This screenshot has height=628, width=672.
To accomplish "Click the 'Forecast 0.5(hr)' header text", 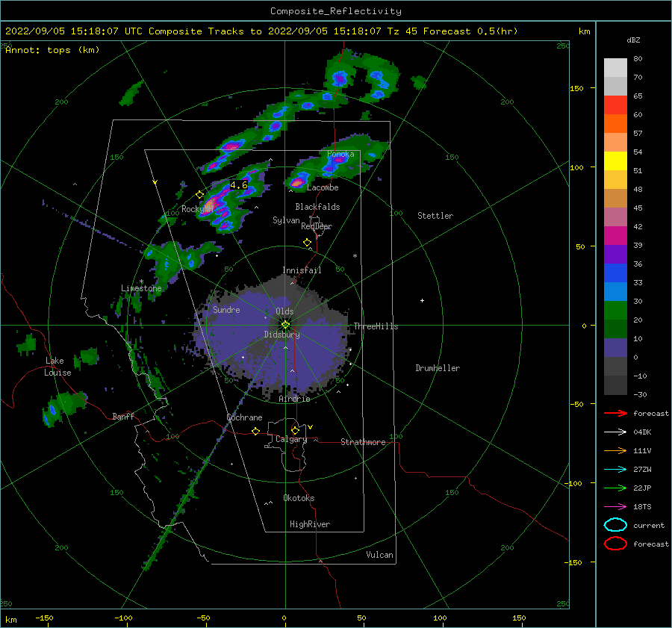I will click(470, 31).
